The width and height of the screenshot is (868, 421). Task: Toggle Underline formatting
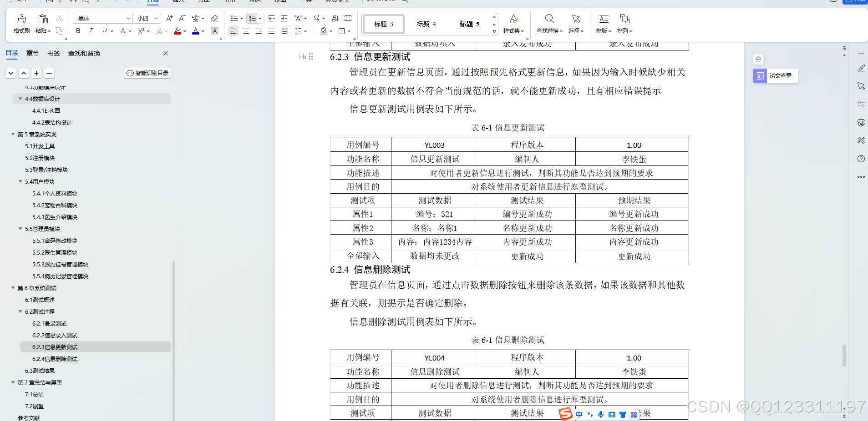tap(105, 31)
